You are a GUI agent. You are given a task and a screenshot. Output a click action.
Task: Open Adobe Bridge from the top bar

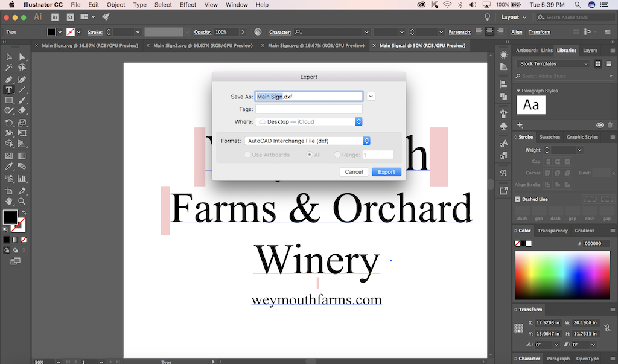[x=55, y=17]
